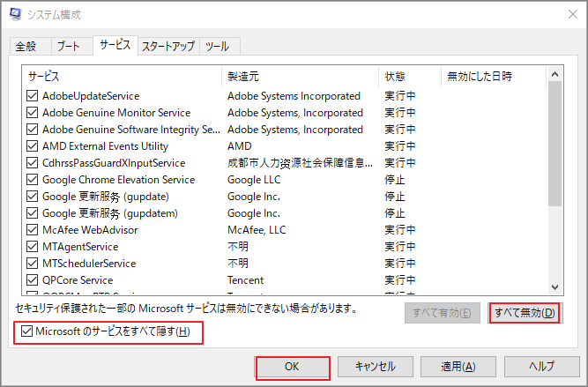Toggle McAfee WebAdvisor checkbox
The height and width of the screenshot is (387, 588).
[x=33, y=229]
